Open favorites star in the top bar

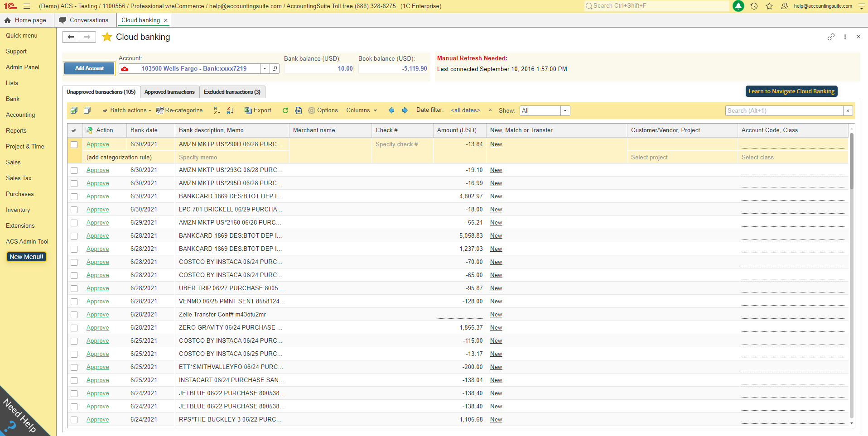pyautogui.click(x=769, y=6)
